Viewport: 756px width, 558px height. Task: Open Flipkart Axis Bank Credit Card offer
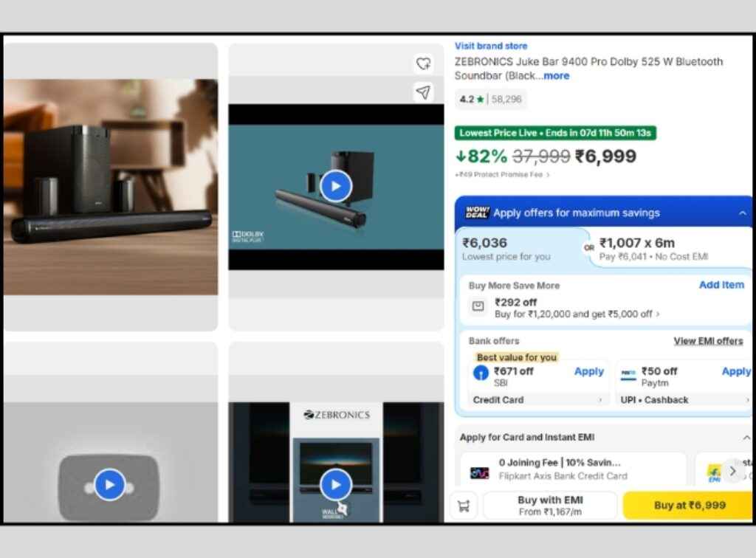pos(573,469)
